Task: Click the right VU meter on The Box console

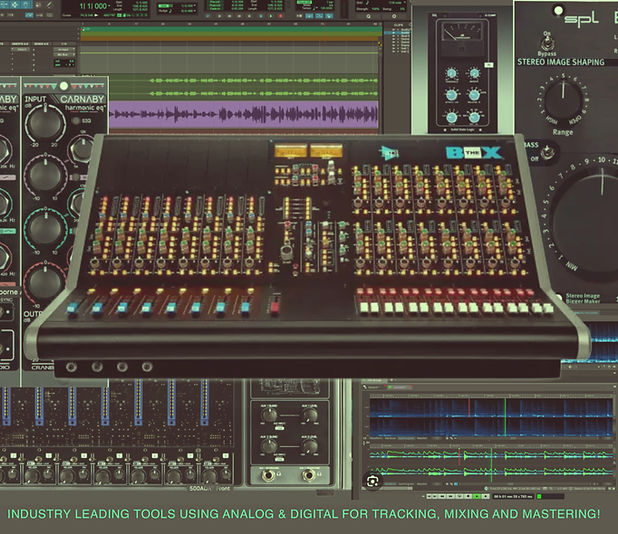Action: click(326, 151)
